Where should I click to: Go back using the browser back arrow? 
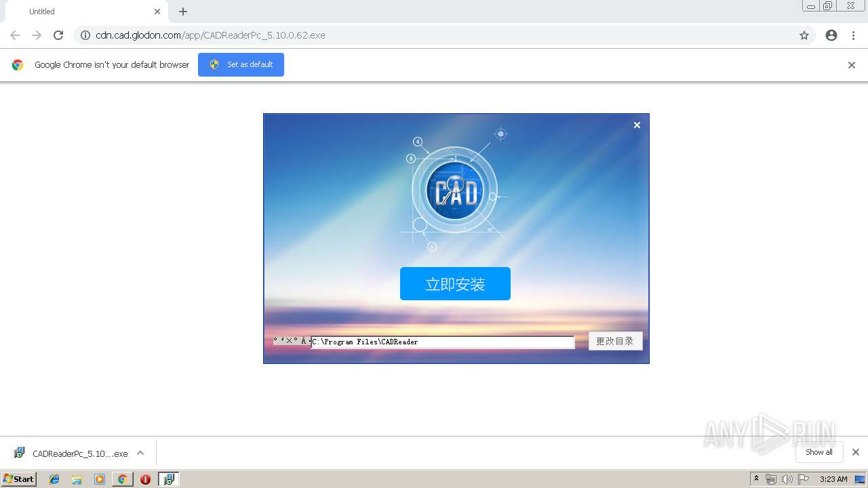point(15,35)
